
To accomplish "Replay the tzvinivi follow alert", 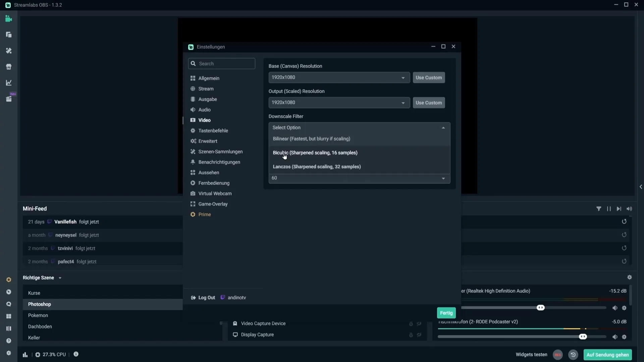I will pos(624,248).
